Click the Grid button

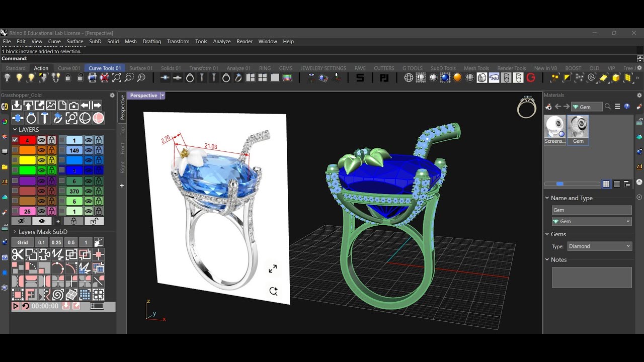[23, 242]
